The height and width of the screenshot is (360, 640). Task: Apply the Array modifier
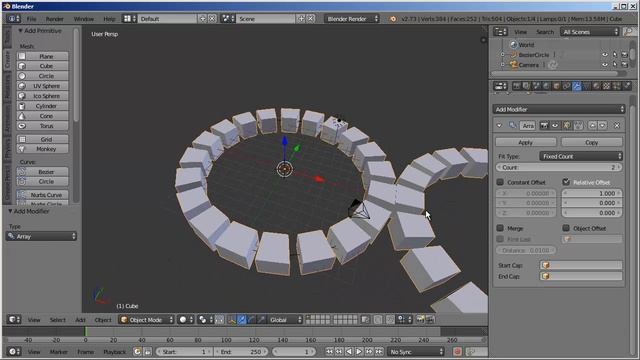pyautogui.click(x=526, y=142)
